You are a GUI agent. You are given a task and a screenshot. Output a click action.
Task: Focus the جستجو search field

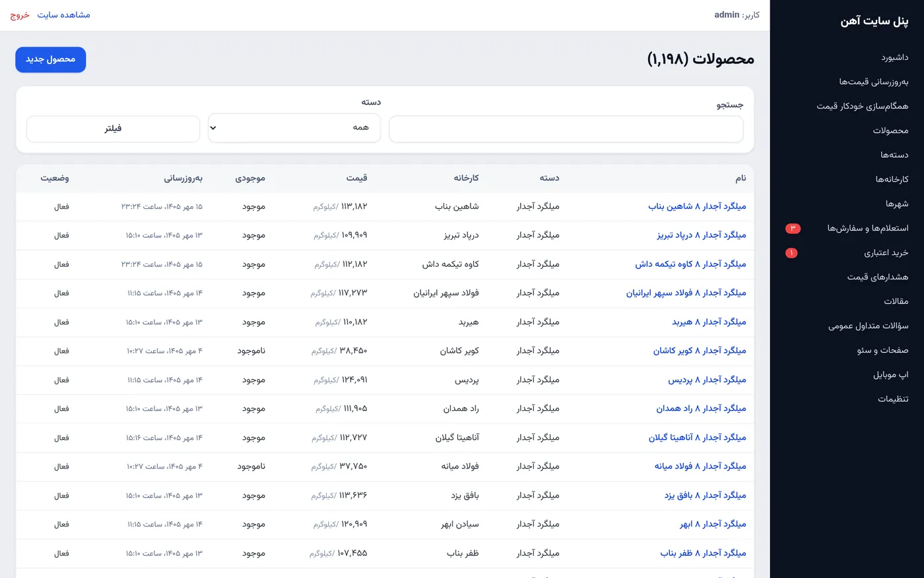point(566,129)
